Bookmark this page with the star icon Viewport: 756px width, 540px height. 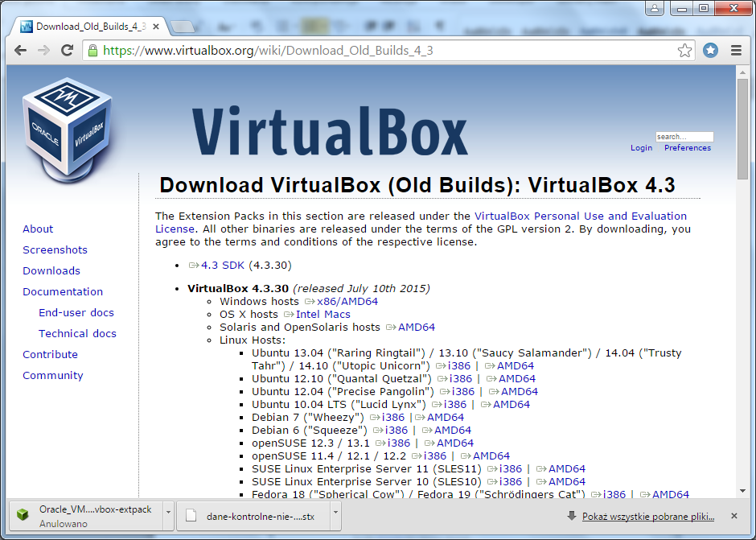pos(684,50)
